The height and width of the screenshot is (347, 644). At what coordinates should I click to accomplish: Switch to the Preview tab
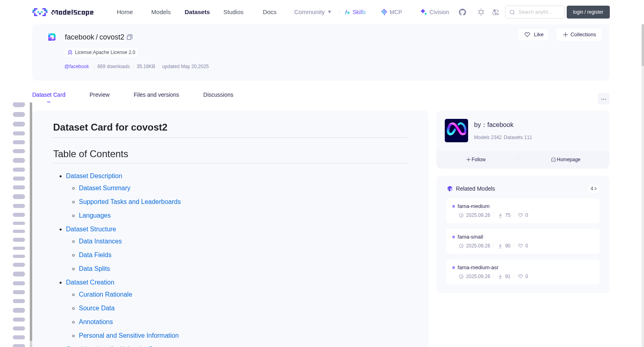[99, 95]
